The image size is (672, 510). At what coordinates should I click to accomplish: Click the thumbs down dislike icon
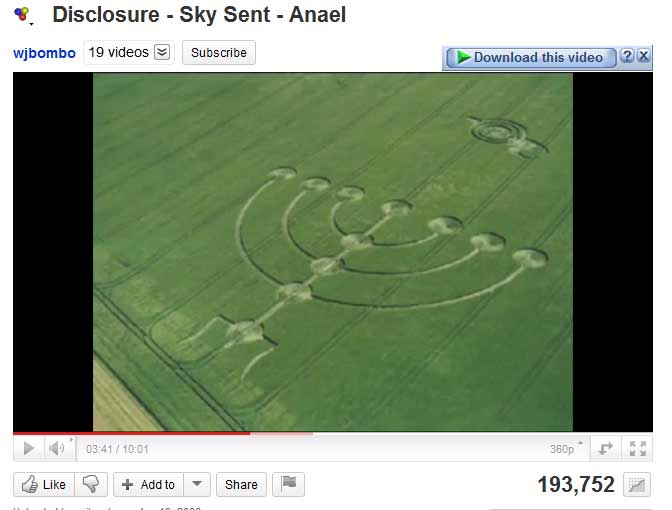[x=90, y=485]
